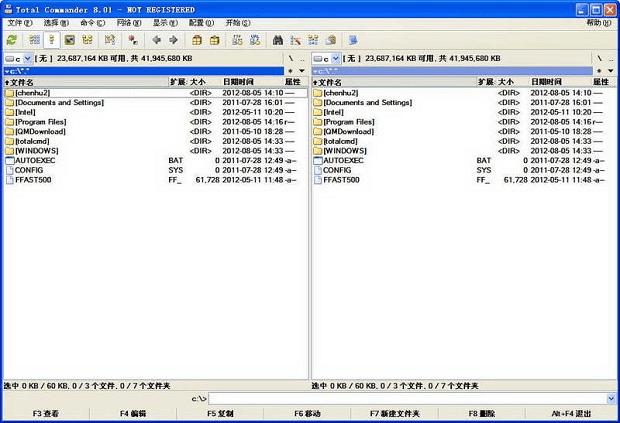Select AUTOEXEC file in the left panel
This screenshot has width=620, height=423.
click(156, 161)
